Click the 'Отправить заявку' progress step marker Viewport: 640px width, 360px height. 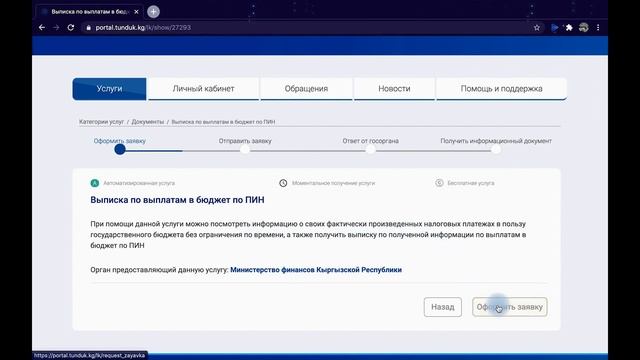tap(245, 149)
